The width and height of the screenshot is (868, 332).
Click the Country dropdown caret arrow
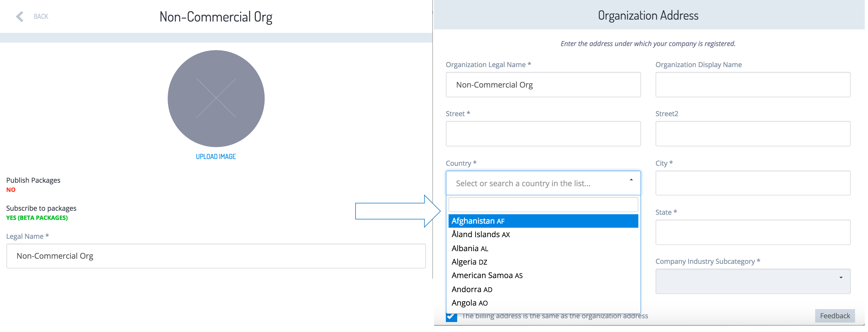coord(631,180)
